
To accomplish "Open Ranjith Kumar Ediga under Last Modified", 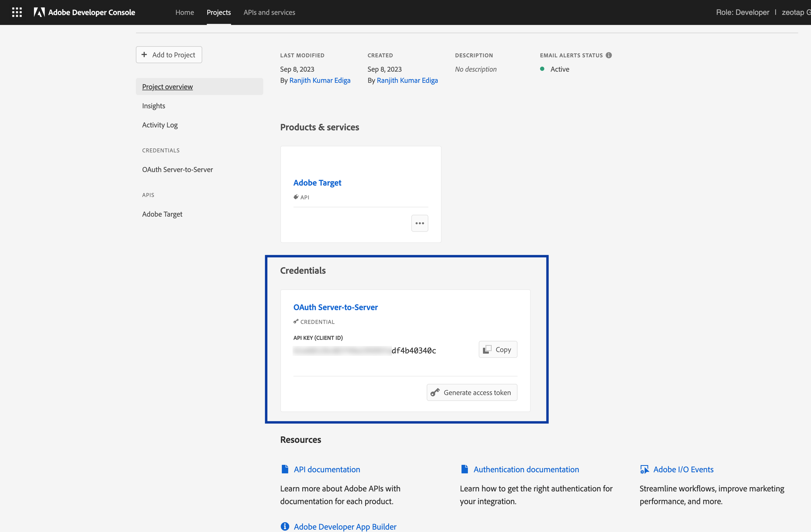I will coord(320,81).
